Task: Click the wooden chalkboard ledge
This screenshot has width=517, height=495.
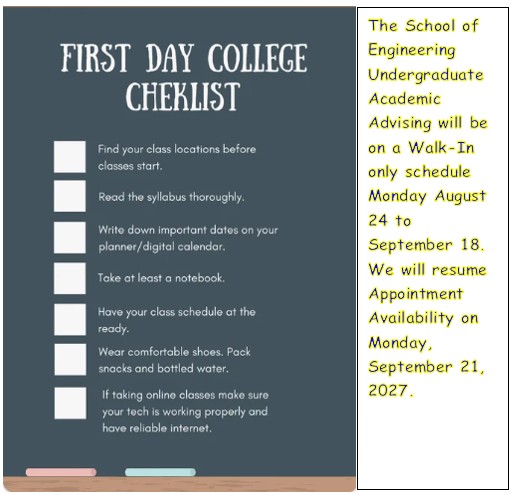Action: pos(179,484)
